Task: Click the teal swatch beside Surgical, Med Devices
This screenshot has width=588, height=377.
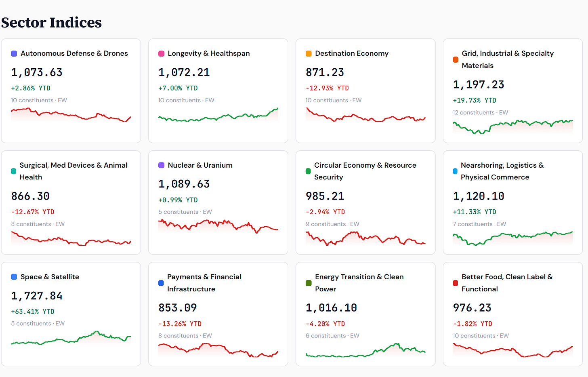Action: click(13, 171)
